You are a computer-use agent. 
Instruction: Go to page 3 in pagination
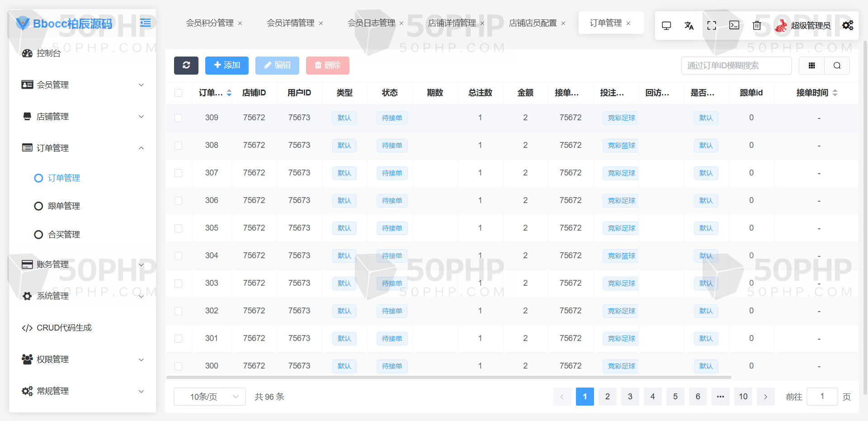click(x=630, y=397)
